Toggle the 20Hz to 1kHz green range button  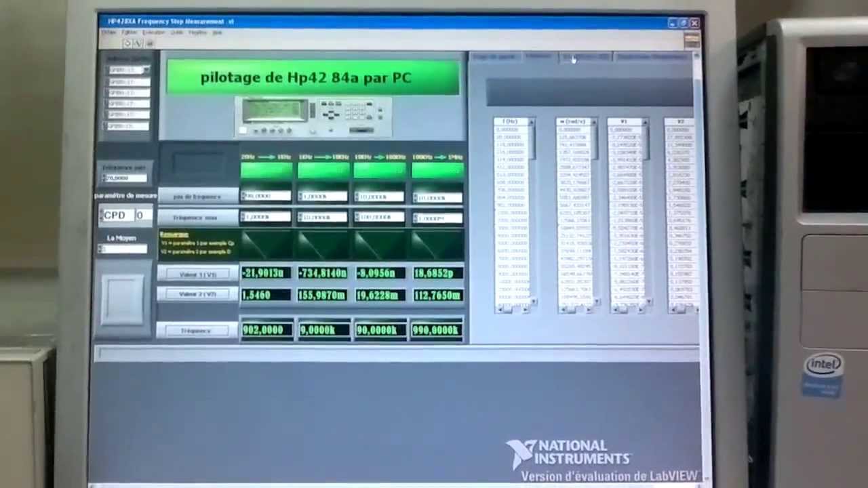click(267, 169)
